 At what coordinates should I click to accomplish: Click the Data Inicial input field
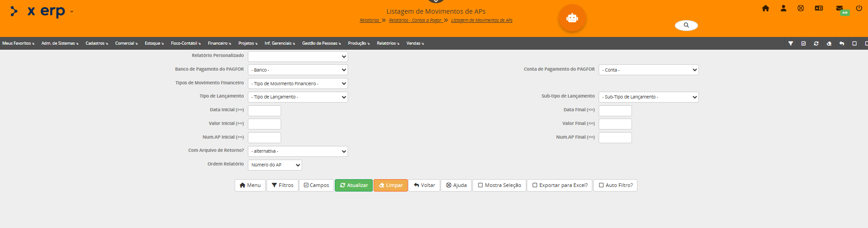264,111
